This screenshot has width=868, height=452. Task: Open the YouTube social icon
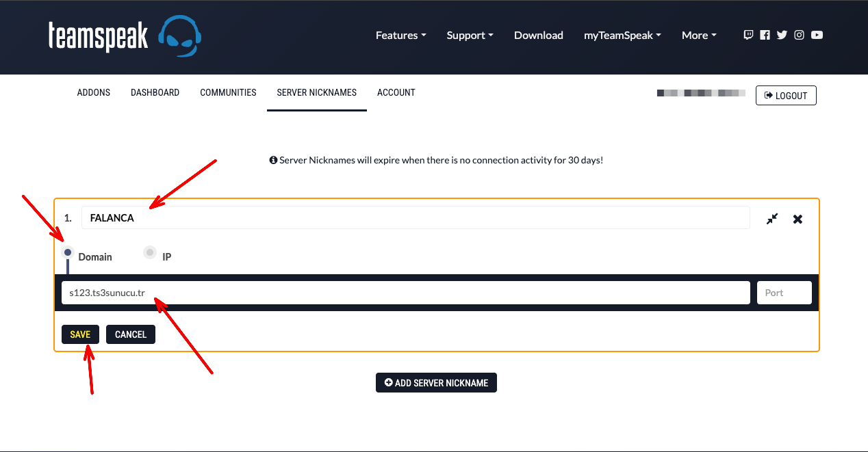click(x=817, y=35)
